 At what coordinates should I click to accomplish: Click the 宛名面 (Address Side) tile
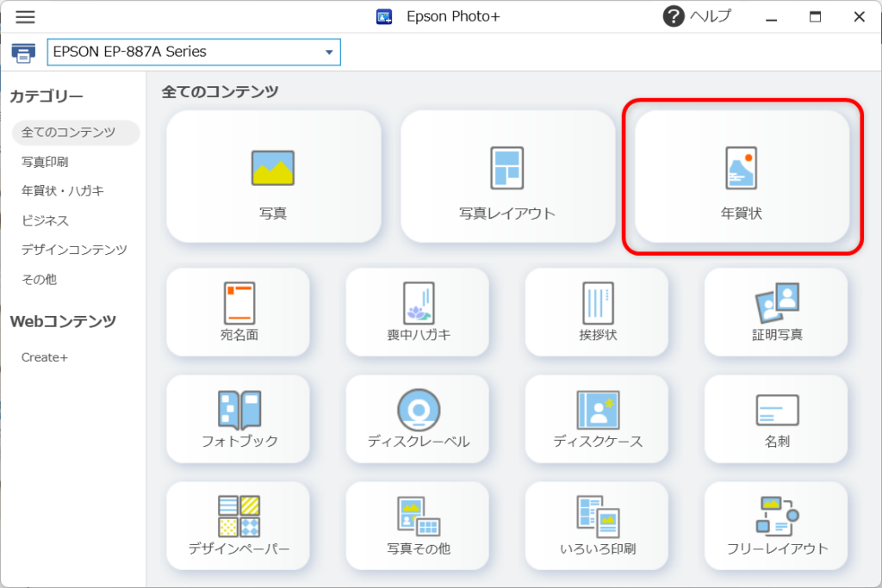tap(238, 313)
